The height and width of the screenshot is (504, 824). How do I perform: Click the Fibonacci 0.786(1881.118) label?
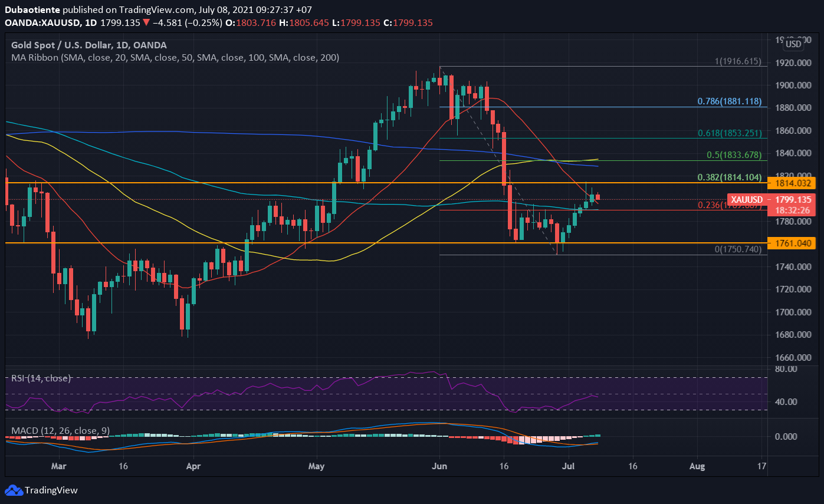730,101
